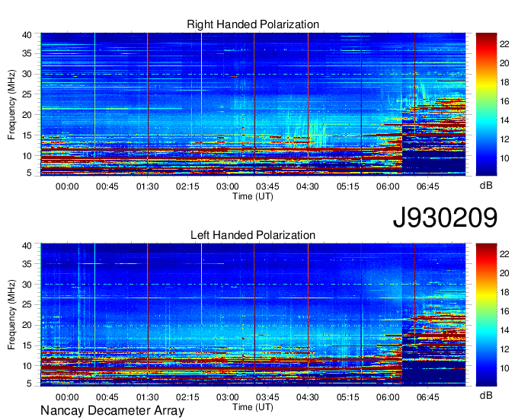The height and width of the screenshot is (420, 518).
Task: Click the "30" frequency tick of the left-handed plot
Action: (x=27, y=285)
